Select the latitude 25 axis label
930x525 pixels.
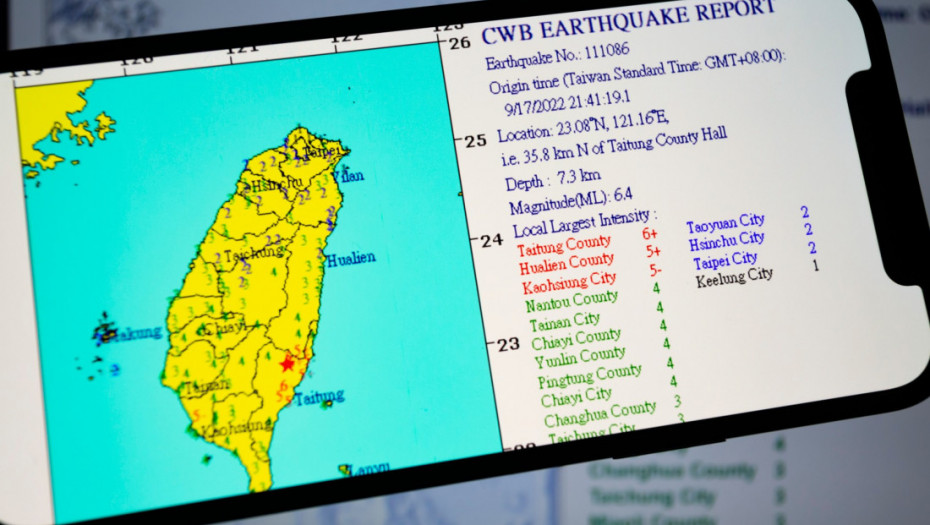(x=476, y=141)
